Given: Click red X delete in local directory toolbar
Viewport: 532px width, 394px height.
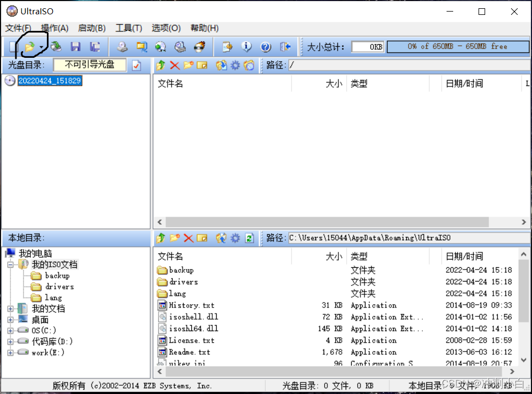Looking at the screenshot, I should [189, 238].
